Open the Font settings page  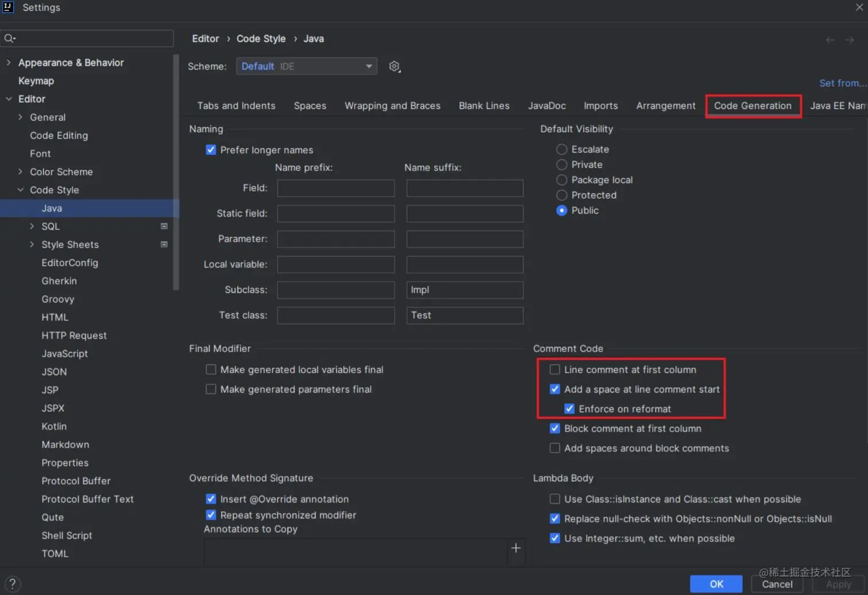click(40, 154)
